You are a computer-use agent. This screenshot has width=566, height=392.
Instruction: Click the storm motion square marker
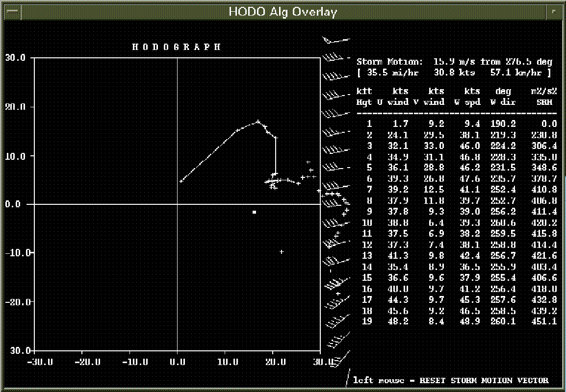point(254,212)
